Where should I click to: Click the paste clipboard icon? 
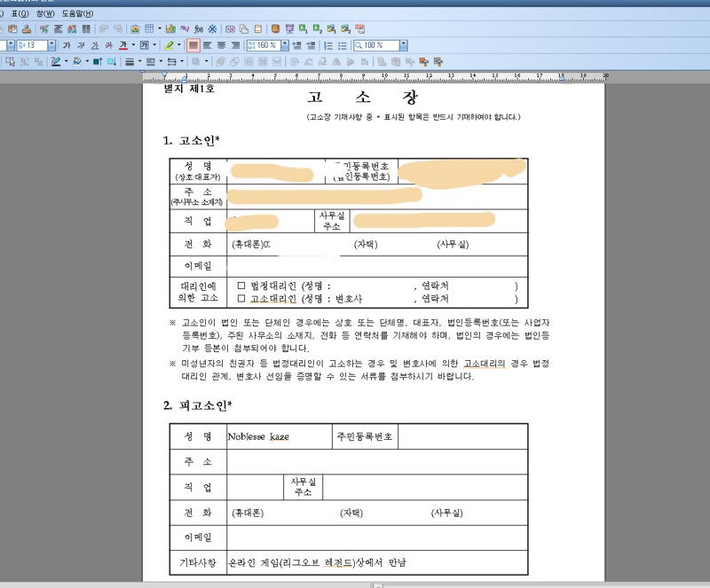12,29
